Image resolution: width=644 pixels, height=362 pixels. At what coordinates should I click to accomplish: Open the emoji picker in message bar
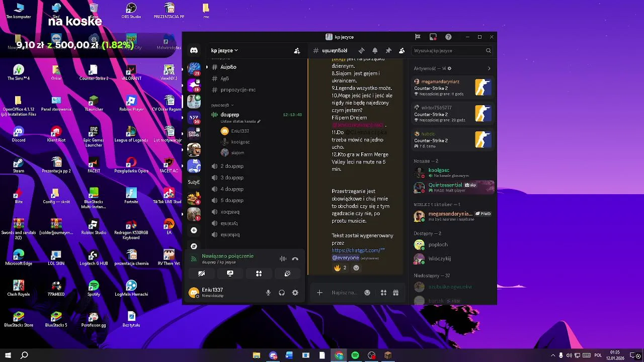[x=367, y=293]
